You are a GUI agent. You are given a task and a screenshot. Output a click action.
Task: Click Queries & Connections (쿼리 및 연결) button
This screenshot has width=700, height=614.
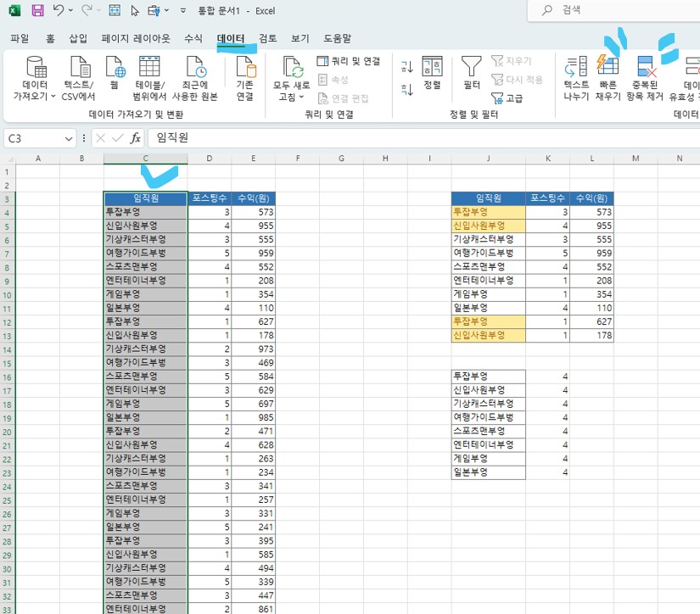tap(348, 61)
